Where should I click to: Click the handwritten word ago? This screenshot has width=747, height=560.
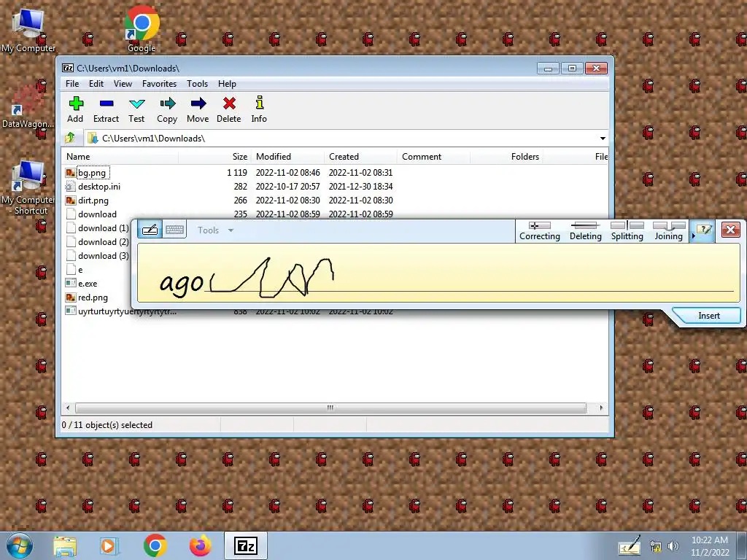coord(182,283)
